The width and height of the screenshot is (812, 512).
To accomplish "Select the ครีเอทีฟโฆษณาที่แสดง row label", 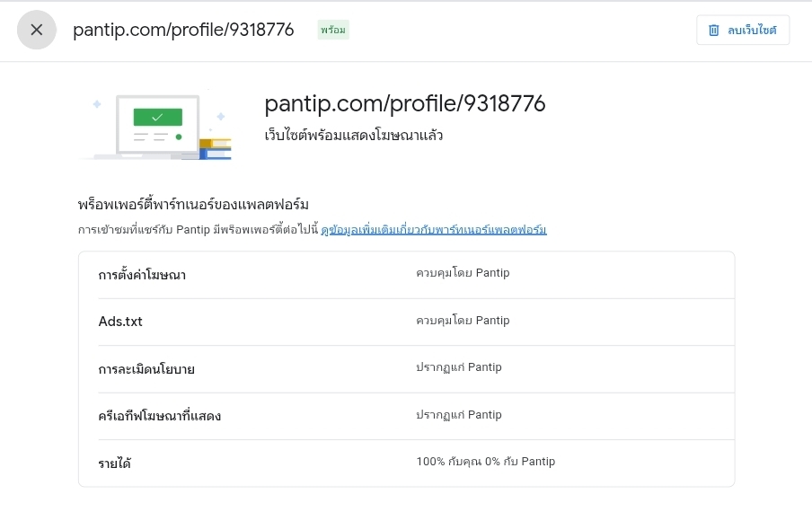I will pos(160,416).
